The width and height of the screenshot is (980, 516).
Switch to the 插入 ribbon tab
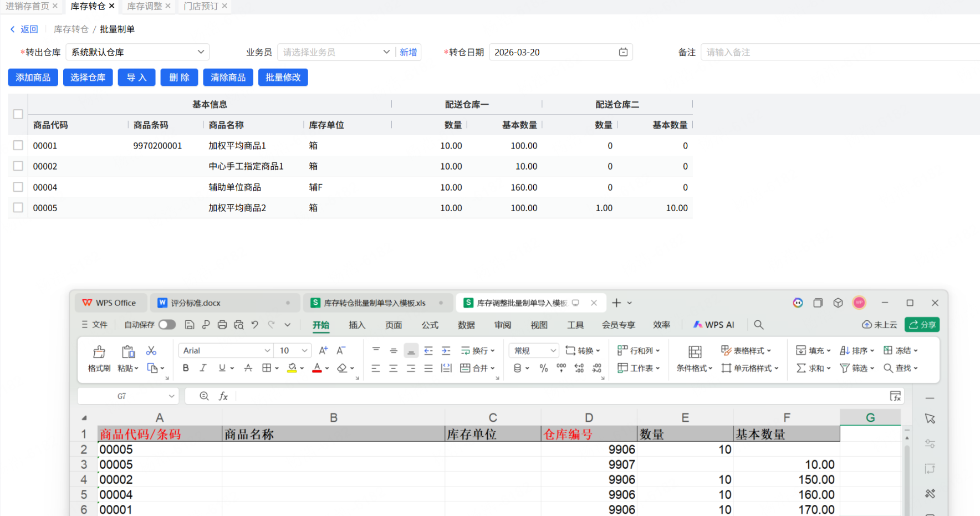click(357, 325)
